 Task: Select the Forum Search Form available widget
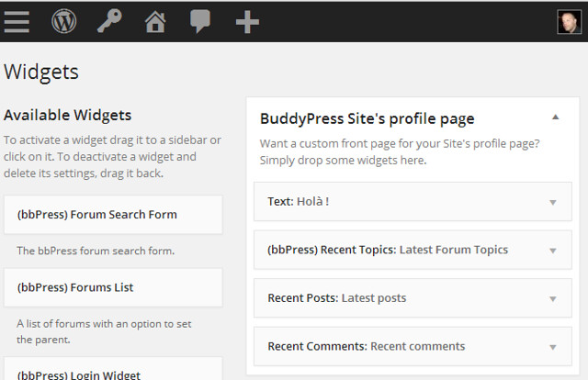(113, 215)
